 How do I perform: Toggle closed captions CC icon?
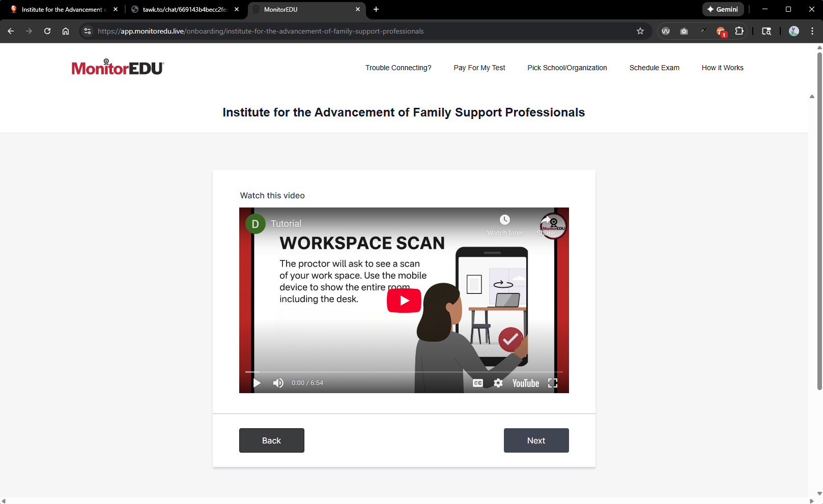(x=478, y=383)
